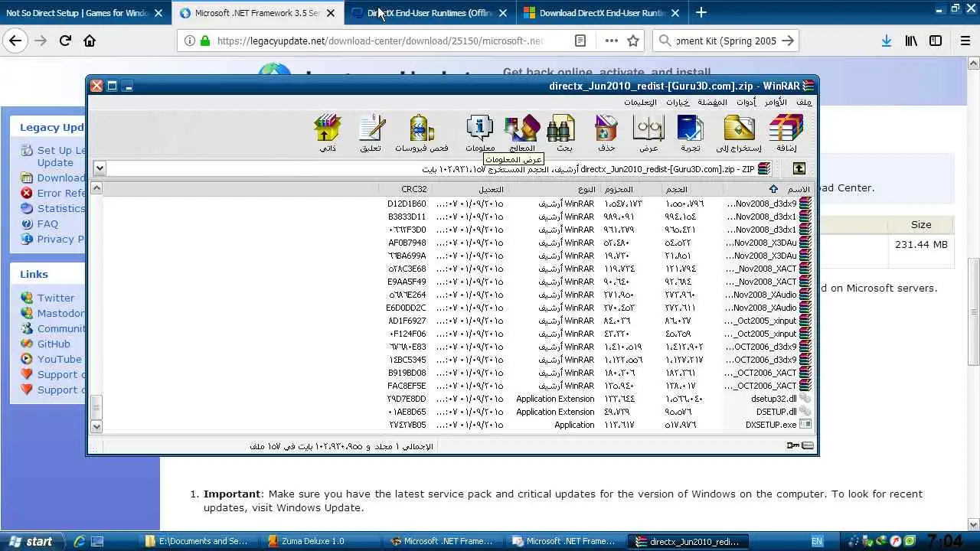Open the أدوات (Tools) menu
Image resolution: width=980 pixels, height=551 pixels.
(746, 102)
